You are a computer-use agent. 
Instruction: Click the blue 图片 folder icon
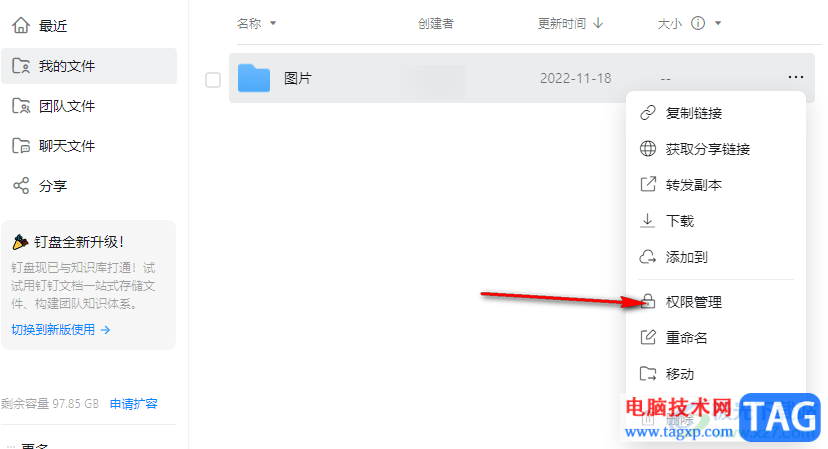pyautogui.click(x=254, y=78)
